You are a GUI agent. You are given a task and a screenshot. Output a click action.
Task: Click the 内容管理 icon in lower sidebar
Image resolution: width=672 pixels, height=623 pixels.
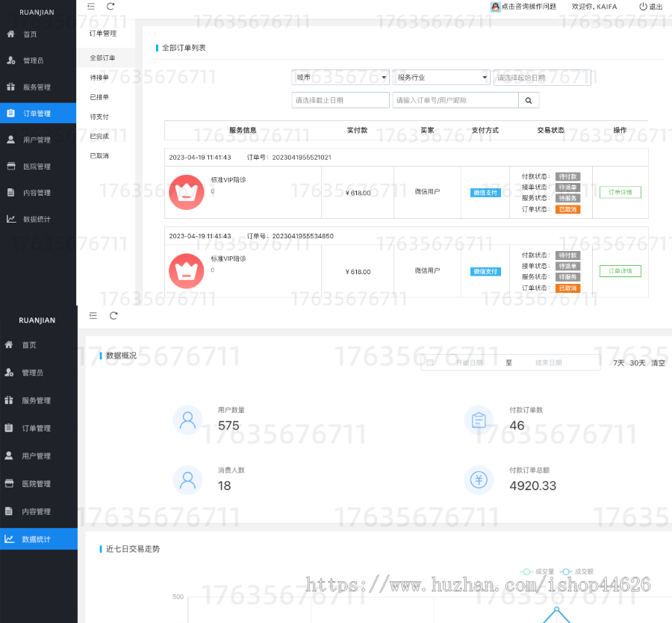click(x=9, y=511)
